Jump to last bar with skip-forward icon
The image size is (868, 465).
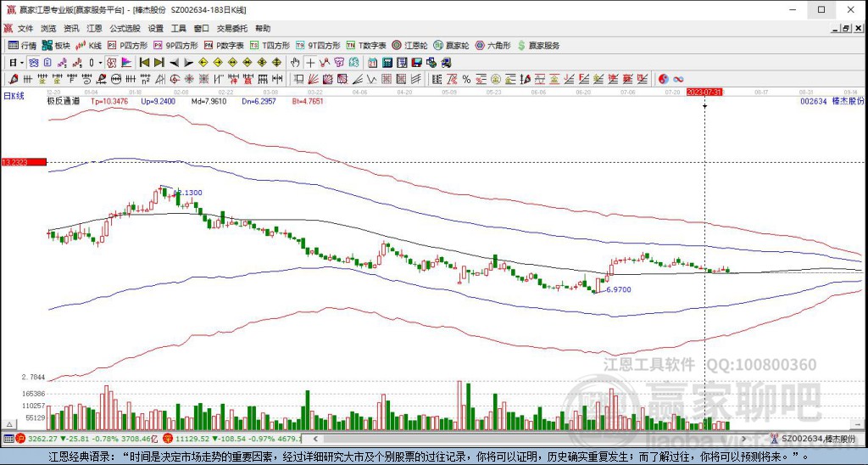tap(159, 63)
